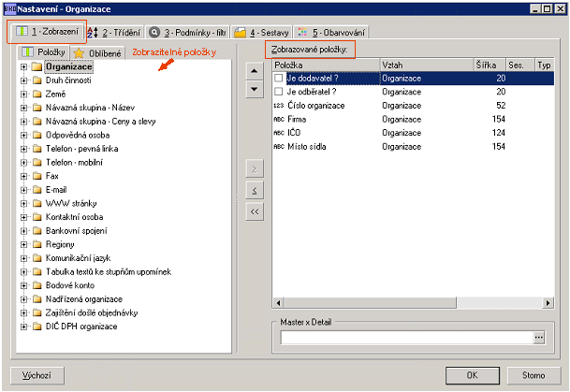Open the 5 - Obarvování tab
The width and height of the screenshot is (570, 392).
point(330,33)
